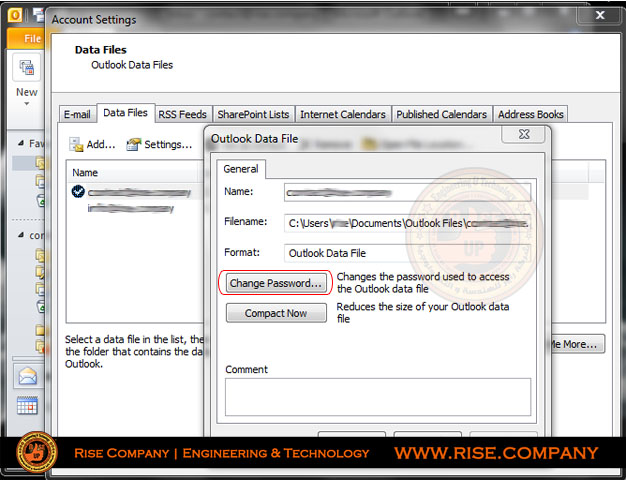Screen dimensions: 626x480
Task: Click the Tell Me More button
Action: tap(577, 344)
